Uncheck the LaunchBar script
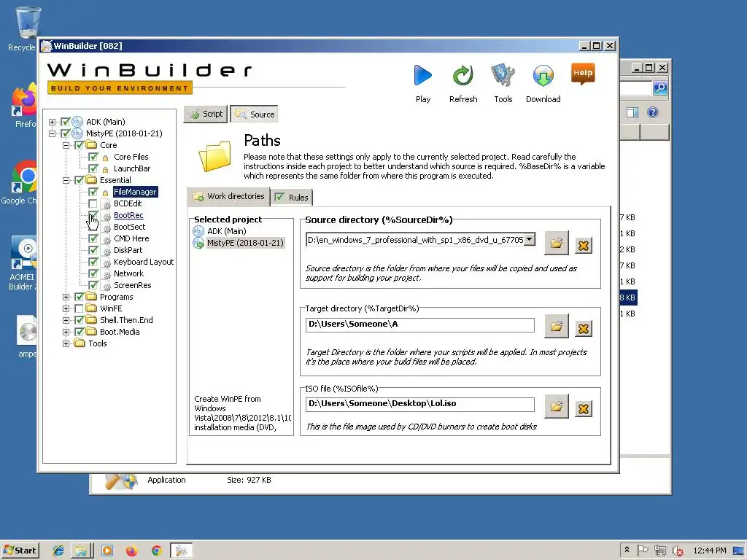This screenshot has height=560, width=747. click(x=93, y=168)
